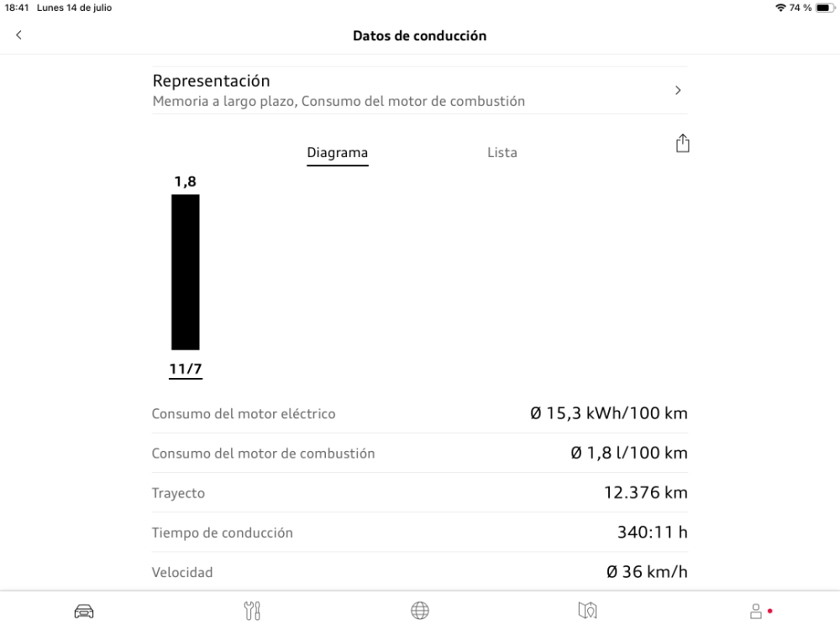The width and height of the screenshot is (840, 630).
Task: Open the service tools wrench icon
Action: click(252, 611)
